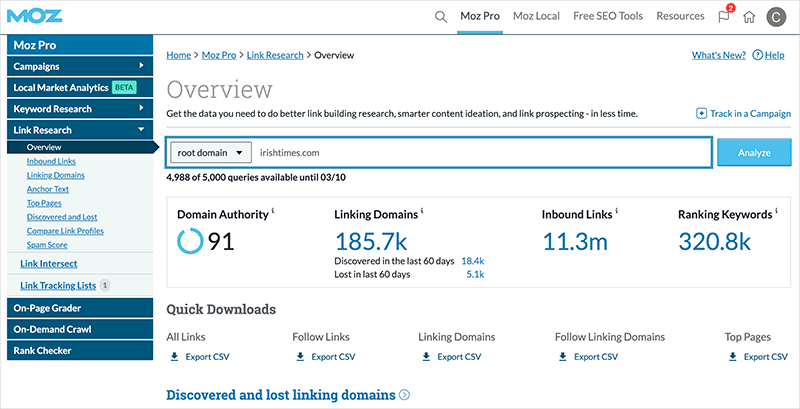Image resolution: width=800 pixels, height=409 pixels.
Task: Click the Moz logo
Action: click(x=35, y=15)
